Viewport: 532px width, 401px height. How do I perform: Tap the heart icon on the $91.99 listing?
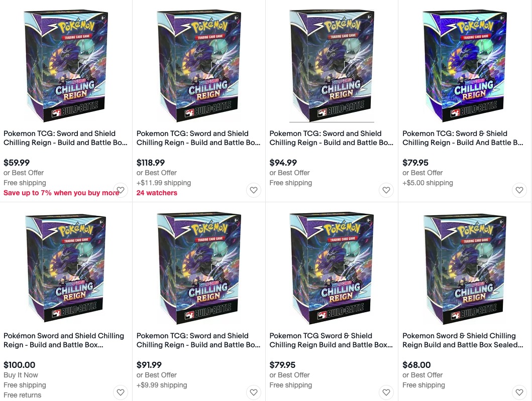[x=254, y=392]
